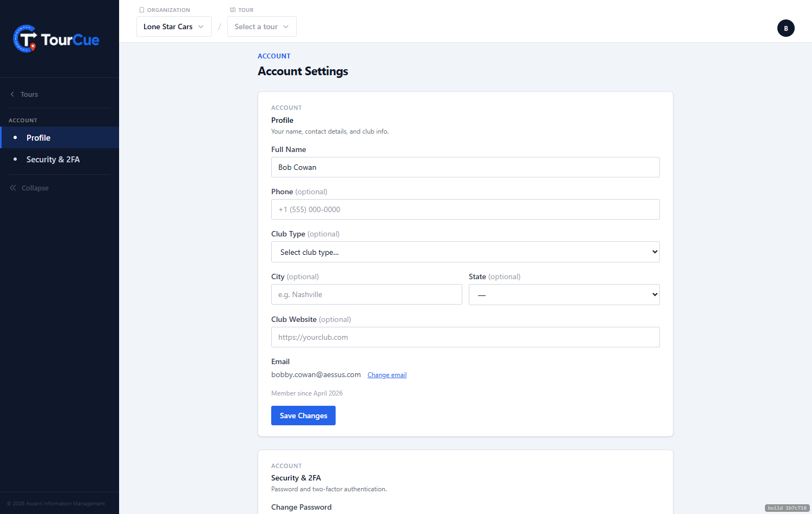This screenshot has width=812, height=514.
Task: Click the footer copyright text
Action: point(56,504)
